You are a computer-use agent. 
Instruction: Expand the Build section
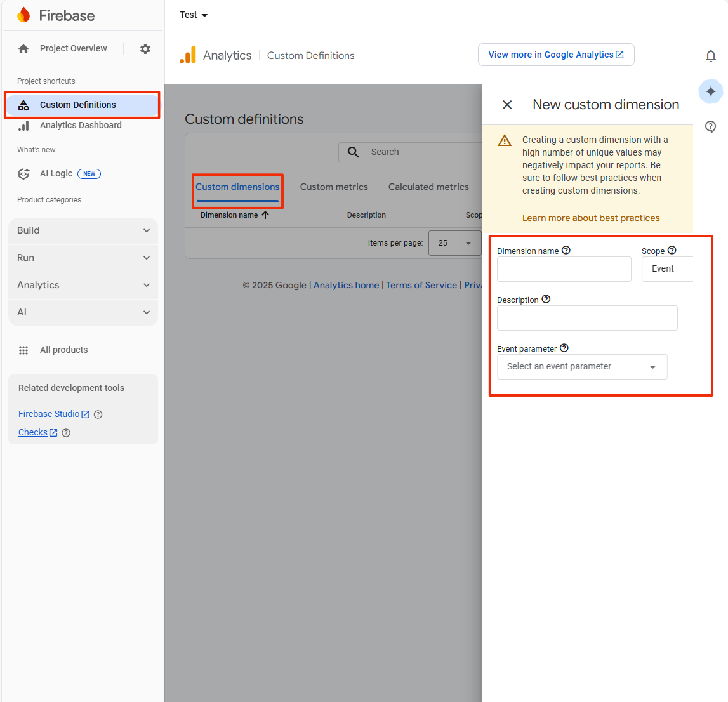click(83, 230)
